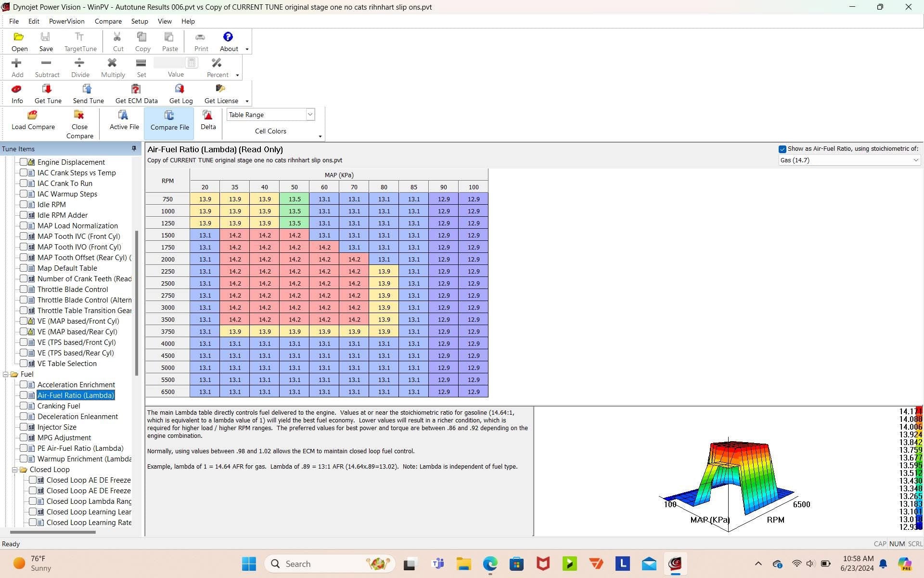
Task: Uncheck Show as Air-Fuel Ratio checkbox
Action: pyautogui.click(x=782, y=149)
